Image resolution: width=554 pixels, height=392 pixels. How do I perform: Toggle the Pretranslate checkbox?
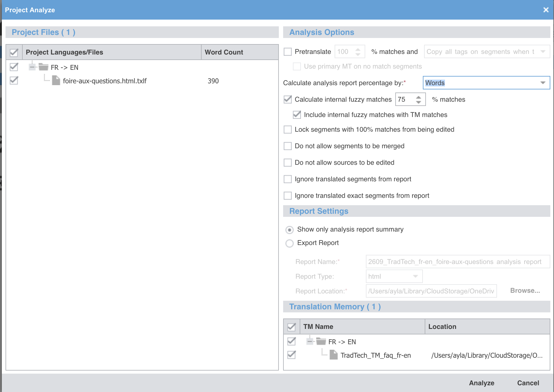tap(288, 52)
